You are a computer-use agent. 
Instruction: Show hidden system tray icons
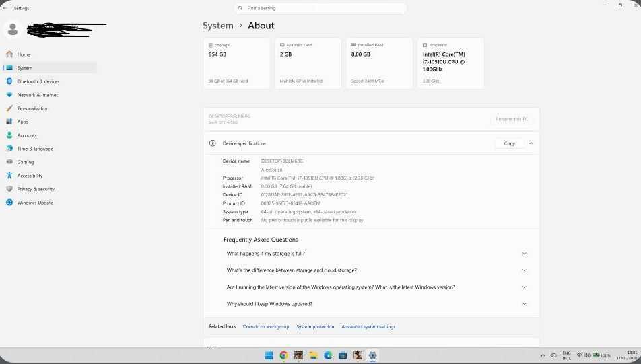[543, 355]
